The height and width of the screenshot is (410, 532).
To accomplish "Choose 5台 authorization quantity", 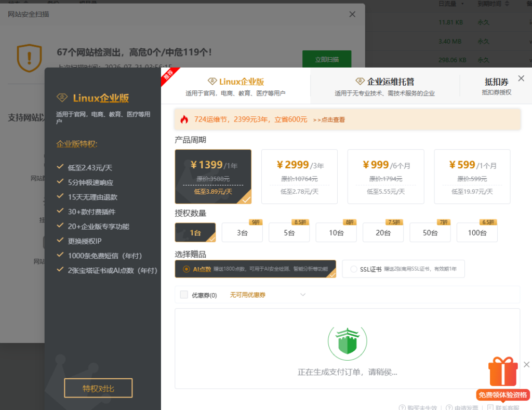I will pos(289,232).
